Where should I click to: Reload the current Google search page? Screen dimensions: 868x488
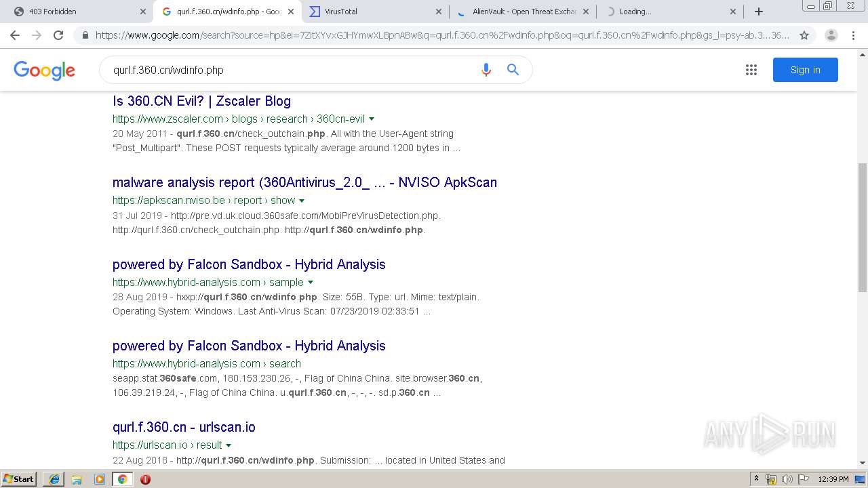click(58, 35)
